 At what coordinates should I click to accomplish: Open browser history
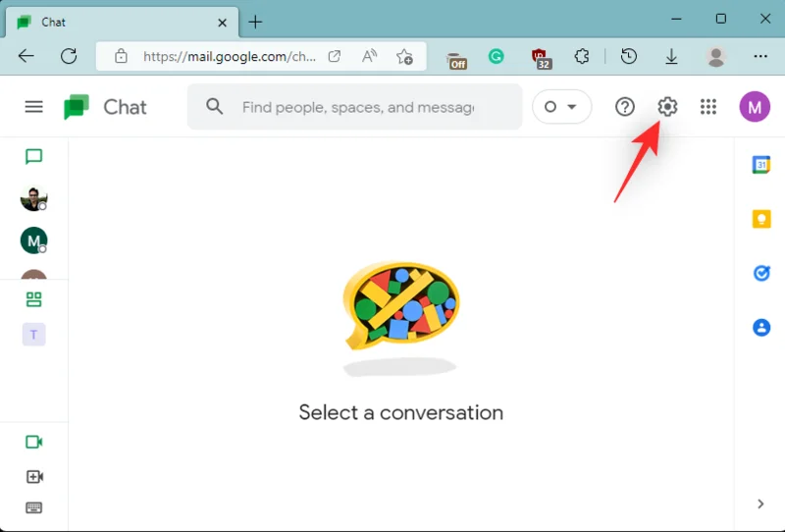628,56
